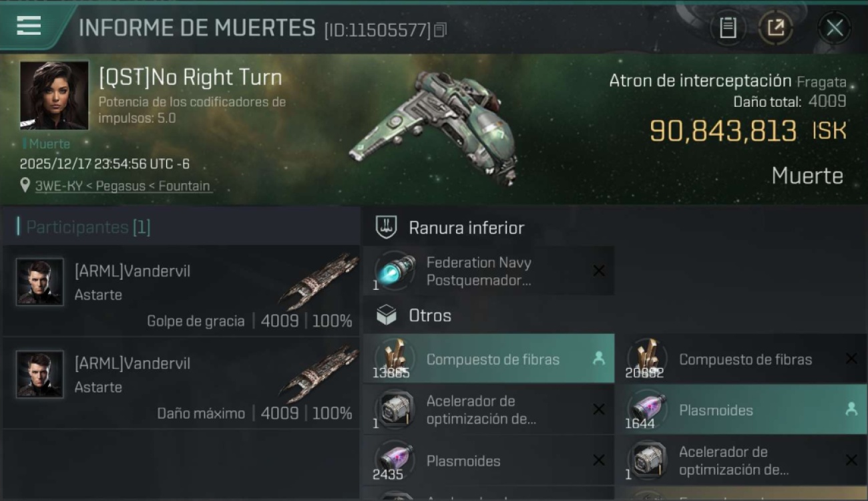Open the hamburger menu at top left
868x501 pixels.
tap(29, 25)
